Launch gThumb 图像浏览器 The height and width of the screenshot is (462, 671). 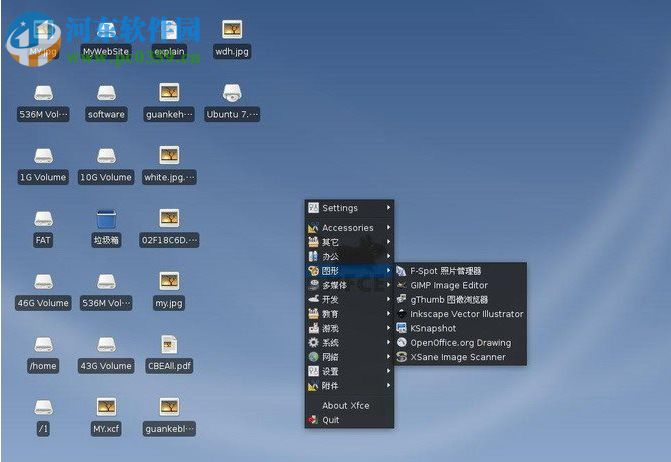click(x=460, y=299)
